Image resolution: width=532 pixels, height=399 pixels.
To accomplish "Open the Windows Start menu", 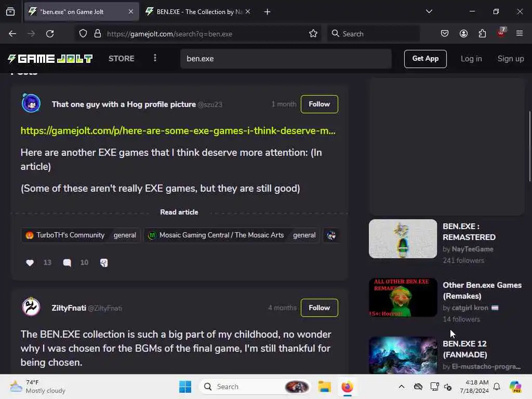I will coord(185,387).
